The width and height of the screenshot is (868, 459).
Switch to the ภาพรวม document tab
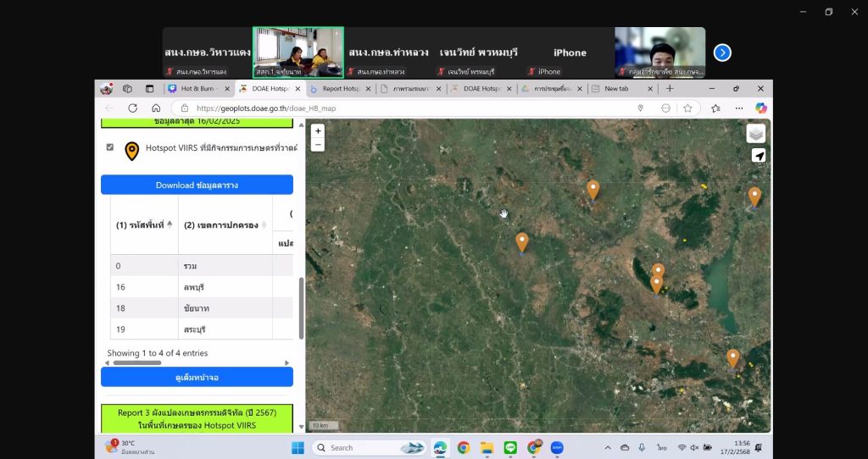pos(410,88)
